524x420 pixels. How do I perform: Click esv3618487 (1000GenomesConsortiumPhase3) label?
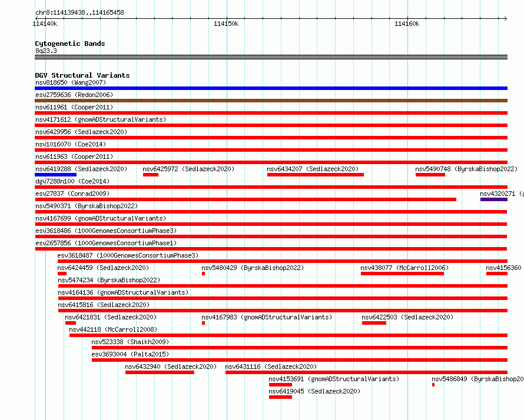coord(128,255)
